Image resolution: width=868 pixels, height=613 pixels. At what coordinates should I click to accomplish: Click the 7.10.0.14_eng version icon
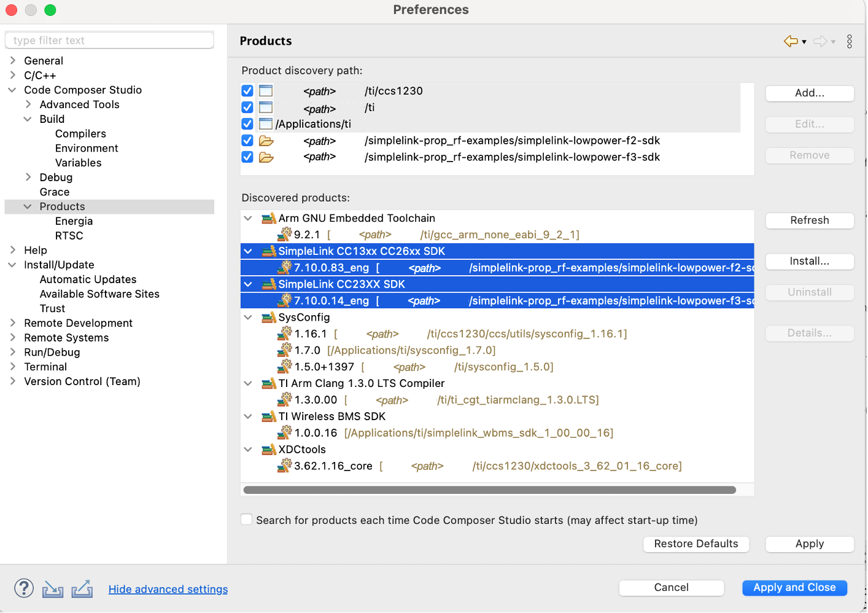284,300
